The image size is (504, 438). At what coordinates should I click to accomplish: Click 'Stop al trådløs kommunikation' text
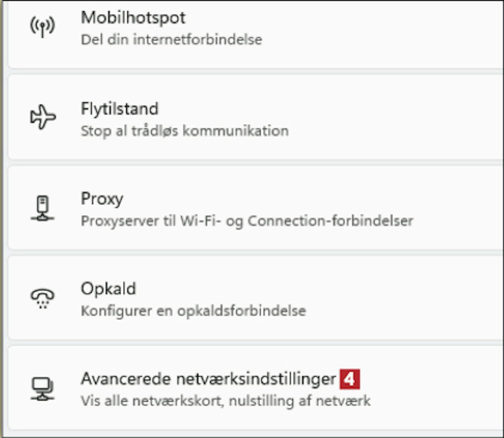[x=185, y=131]
